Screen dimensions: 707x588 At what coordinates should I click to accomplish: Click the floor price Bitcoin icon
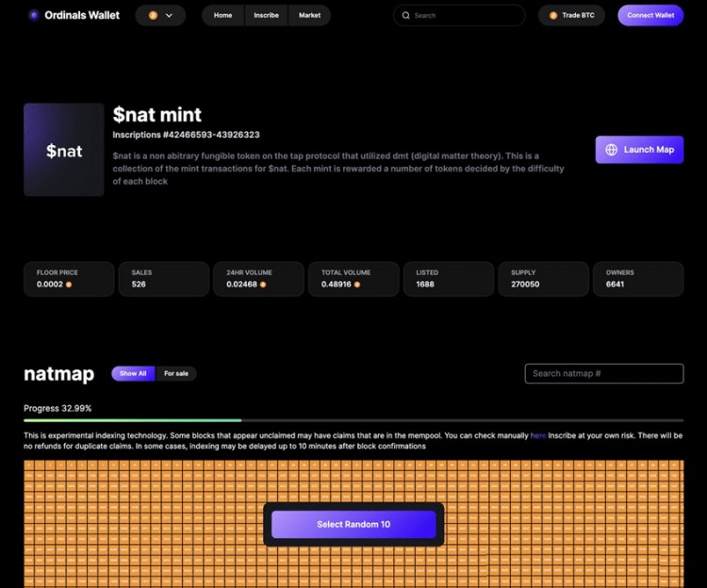click(x=69, y=285)
